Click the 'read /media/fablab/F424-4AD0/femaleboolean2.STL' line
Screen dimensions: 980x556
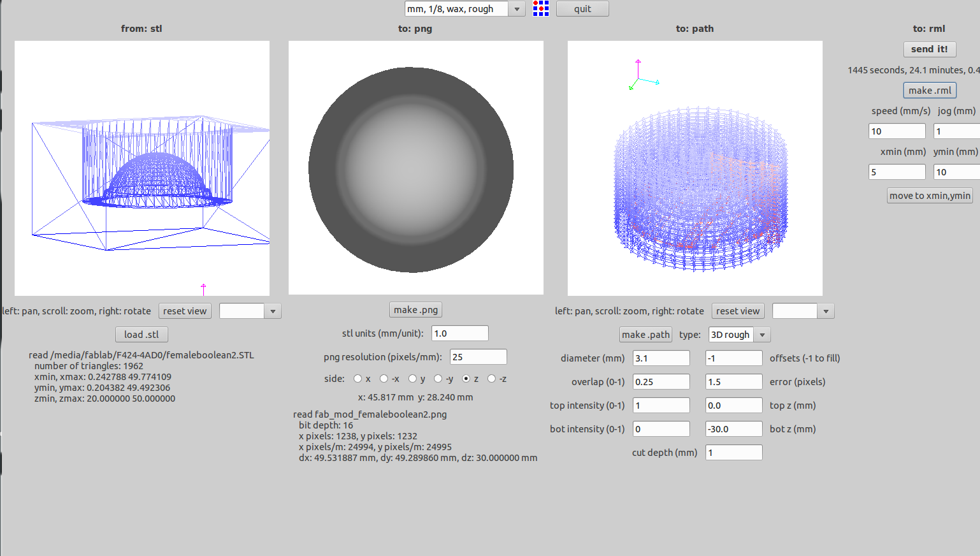click(x=141, y=355)
